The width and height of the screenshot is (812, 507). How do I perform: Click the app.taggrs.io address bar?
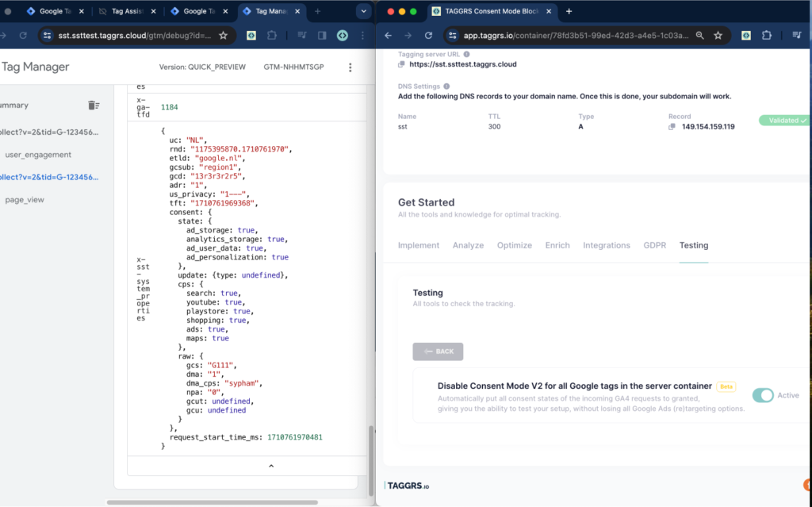tap(576, 35)
